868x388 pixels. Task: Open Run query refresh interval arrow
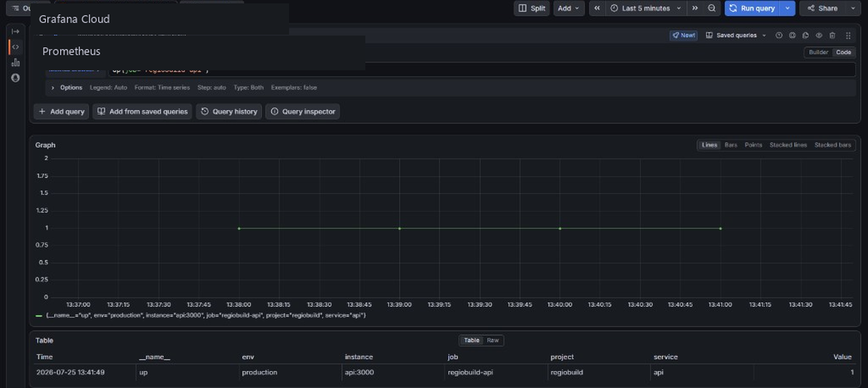click(788, 8)
